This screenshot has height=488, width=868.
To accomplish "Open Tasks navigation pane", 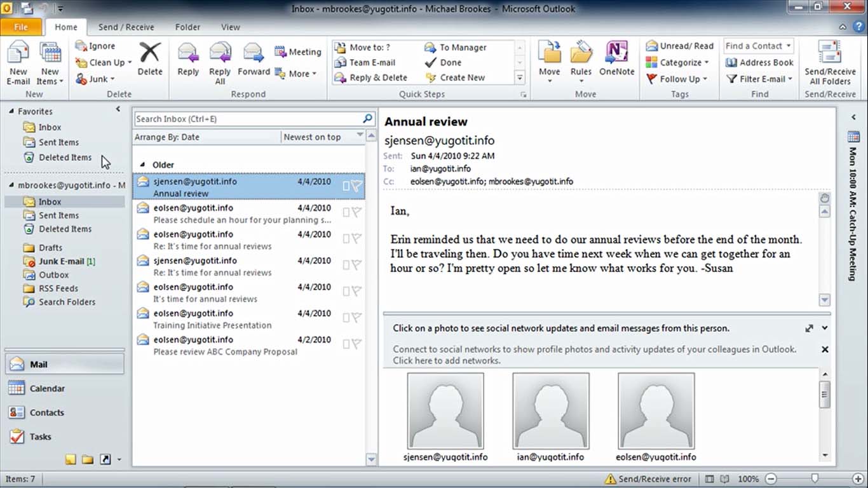I will [x=64, y=437].
